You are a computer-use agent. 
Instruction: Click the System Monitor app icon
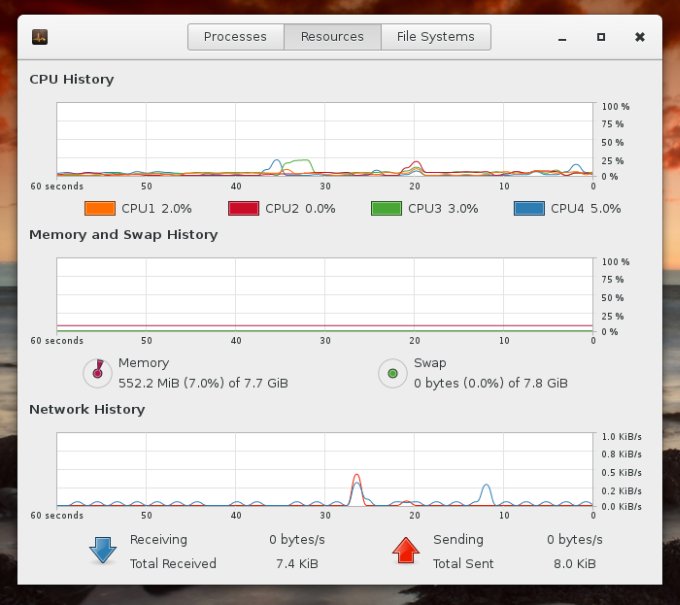coord(39,37)
